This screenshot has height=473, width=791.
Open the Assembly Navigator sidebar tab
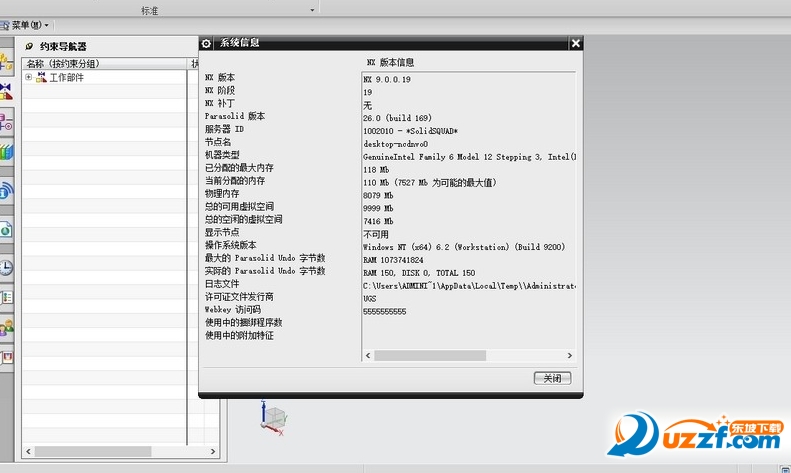pos(6,62)
